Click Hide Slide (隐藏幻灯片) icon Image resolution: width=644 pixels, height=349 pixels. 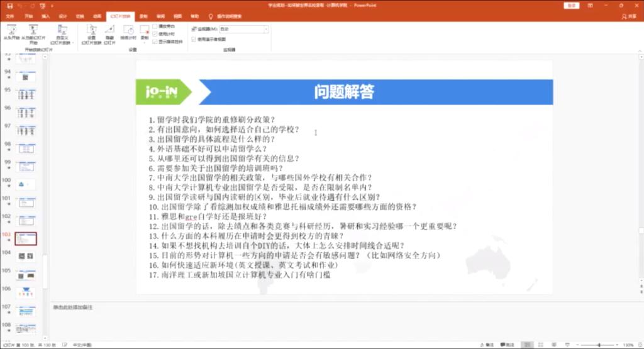109,31
